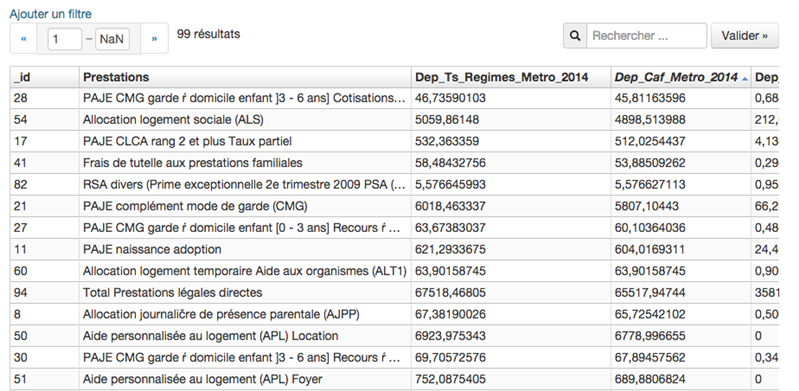Select the 'PAJE naissance adoption' cell
The width and height of the screenshot is (799, 391).
245,250
